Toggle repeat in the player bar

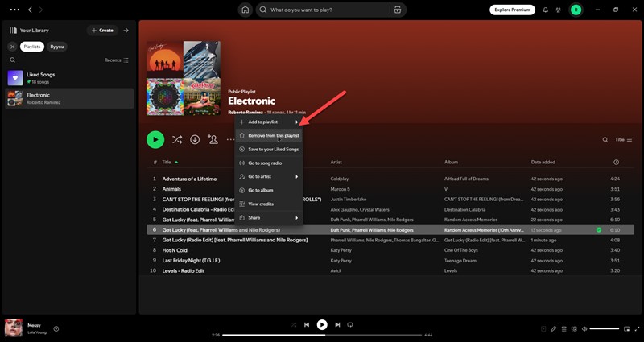(x=350, y=325)
